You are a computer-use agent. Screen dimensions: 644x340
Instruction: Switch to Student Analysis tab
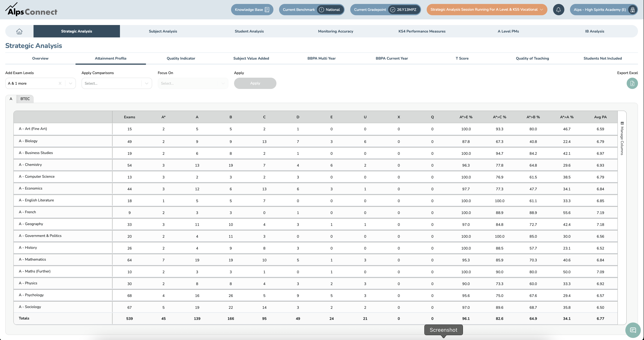pyautogui.click(x=249, y=31)
